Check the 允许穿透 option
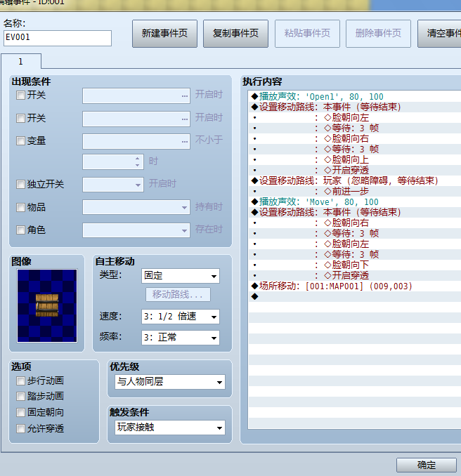The height and width of the screenshot is (476, 461). click(x=20, y=429)
